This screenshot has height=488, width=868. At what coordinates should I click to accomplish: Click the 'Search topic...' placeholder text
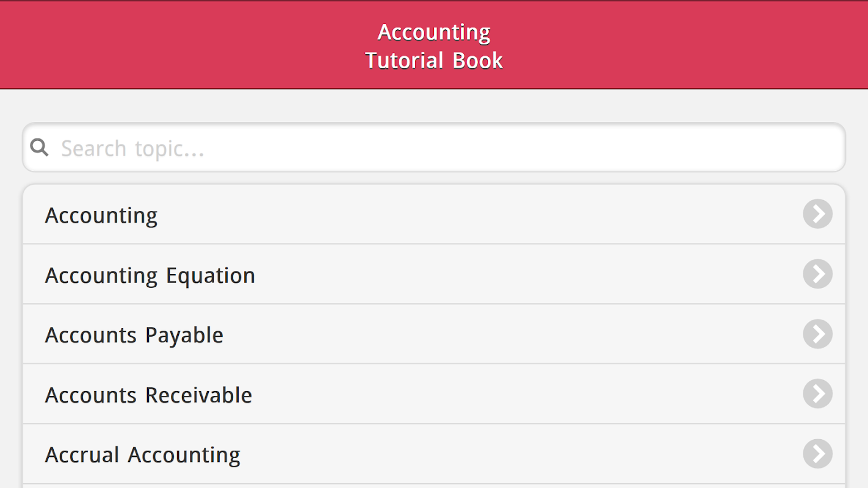pos(132,149)
